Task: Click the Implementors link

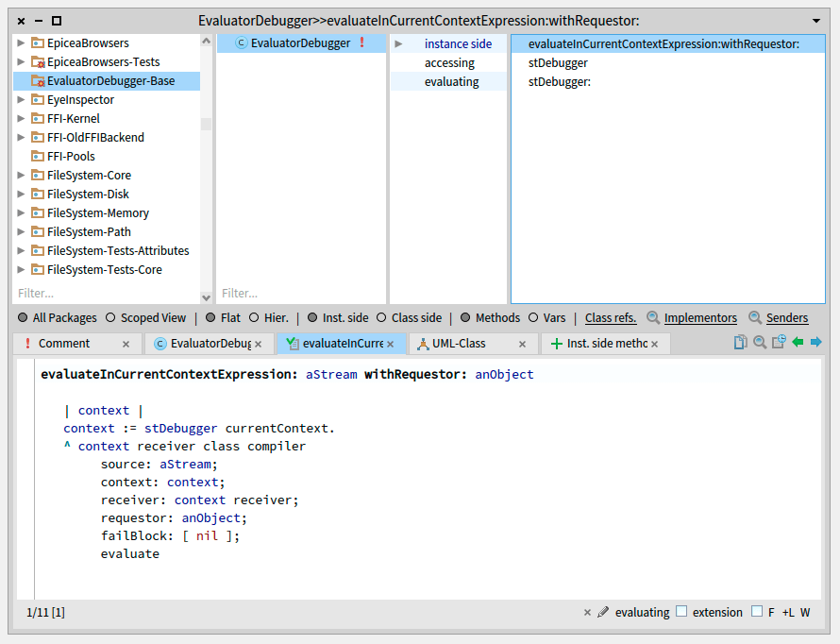Action: (x=699, y=318)
